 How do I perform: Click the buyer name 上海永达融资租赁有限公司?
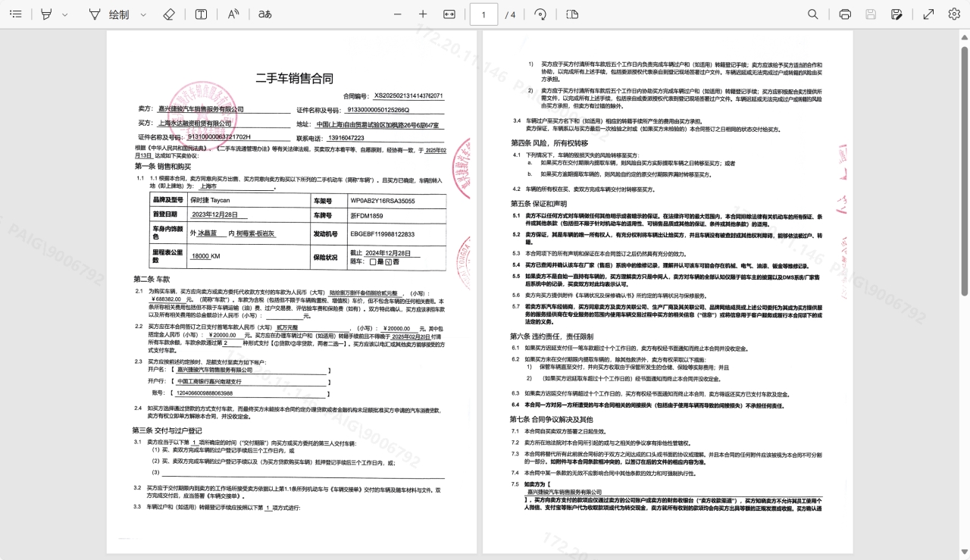[194, 123]
